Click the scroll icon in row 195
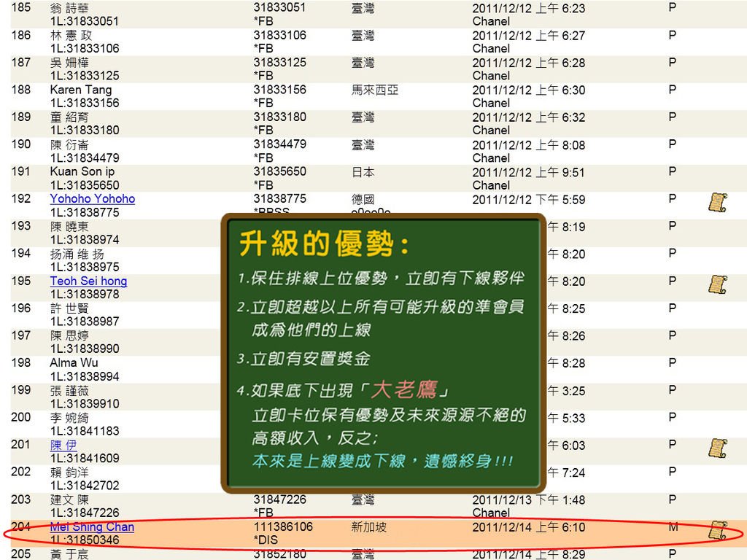Image resolution: width=747 pixels, height=560 pixels. pos(718,284)
